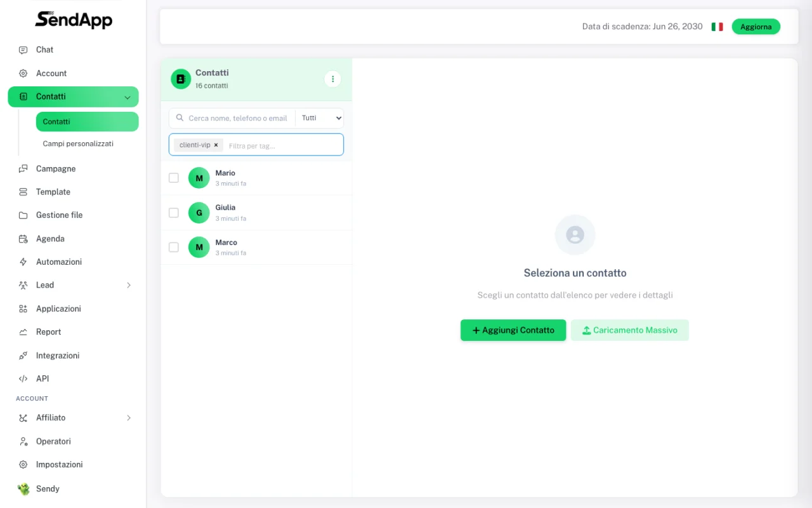Open the Automazioni menu item
The width and height of the screenshot is (812, 508).
(x=73, y=262)
